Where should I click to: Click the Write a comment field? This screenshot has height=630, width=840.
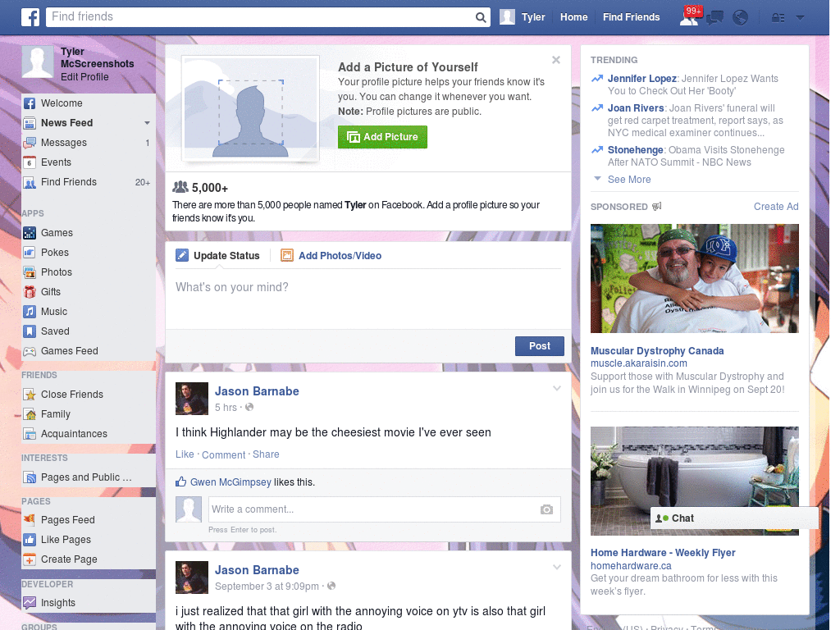[x=385, y=509]
